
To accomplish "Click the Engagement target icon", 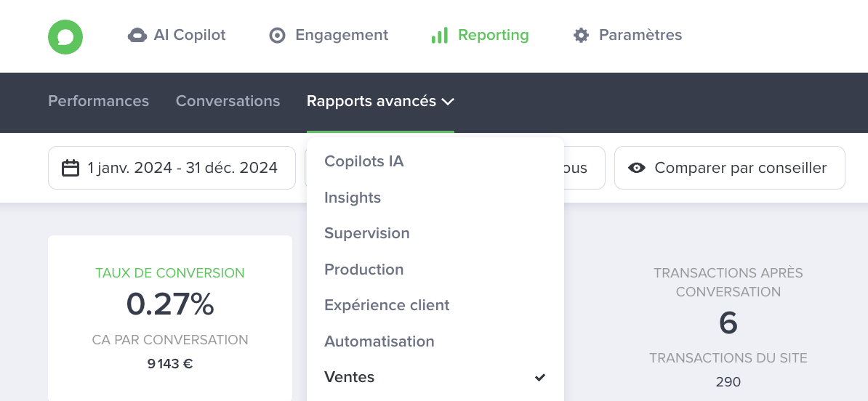I will point(277,36).
